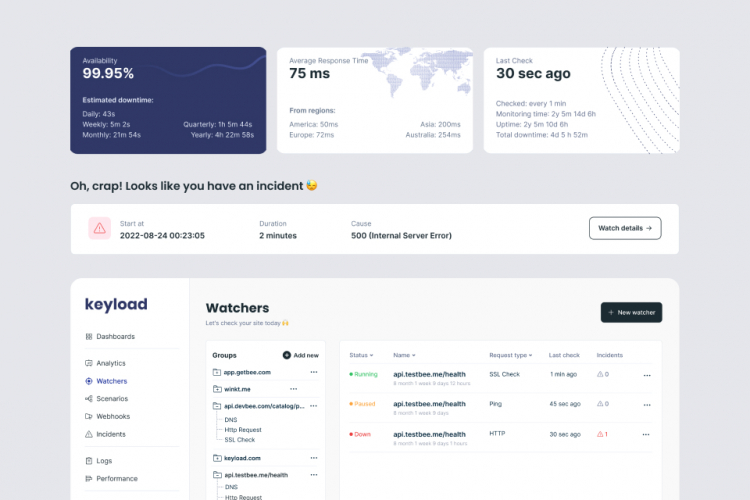Click the Running status label

tap(364, 374)
